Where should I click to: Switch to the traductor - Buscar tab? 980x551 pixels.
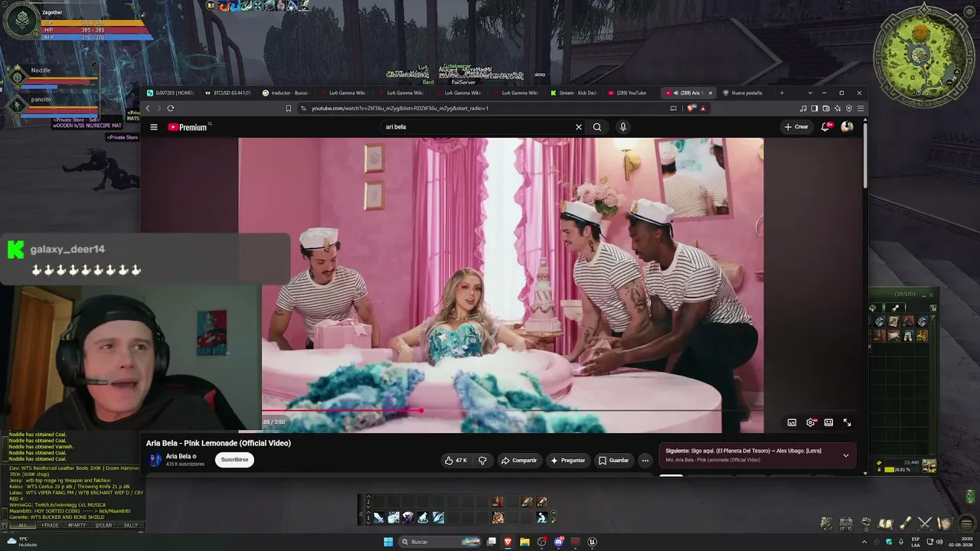point(284,93)
